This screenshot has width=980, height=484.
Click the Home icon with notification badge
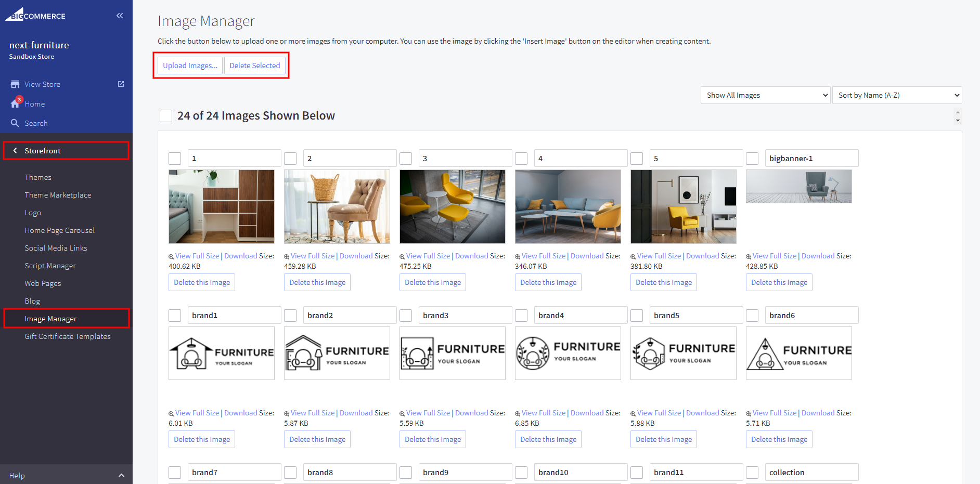tap(16, 103)
